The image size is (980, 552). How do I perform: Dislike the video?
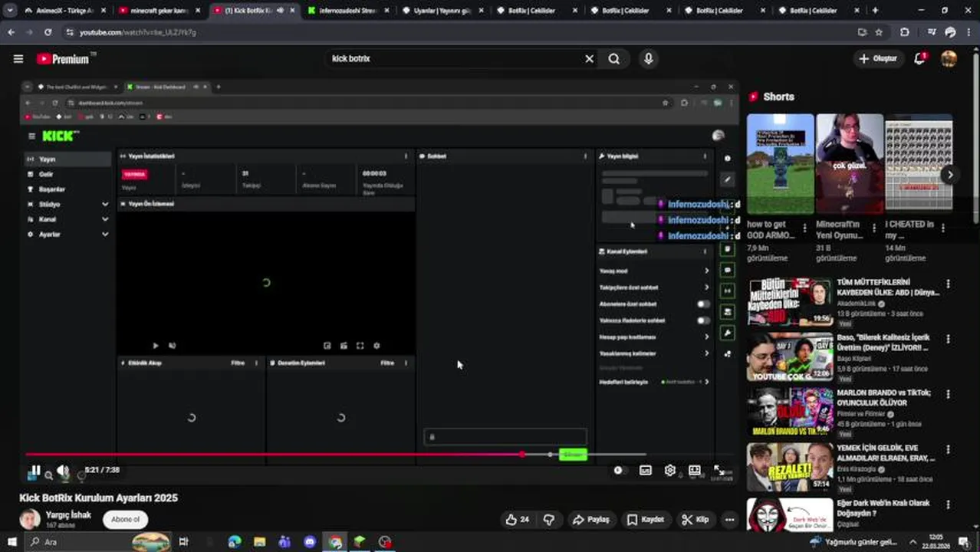click(x=549, y=520)
